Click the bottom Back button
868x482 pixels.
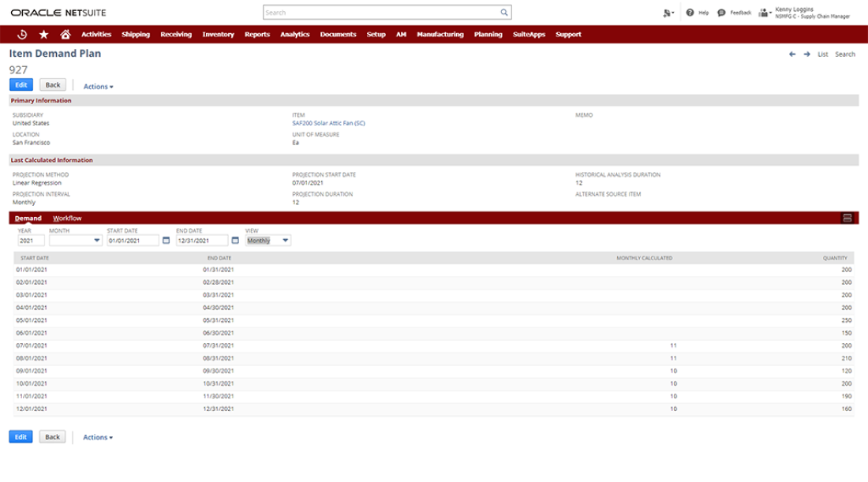coord(51,436)
